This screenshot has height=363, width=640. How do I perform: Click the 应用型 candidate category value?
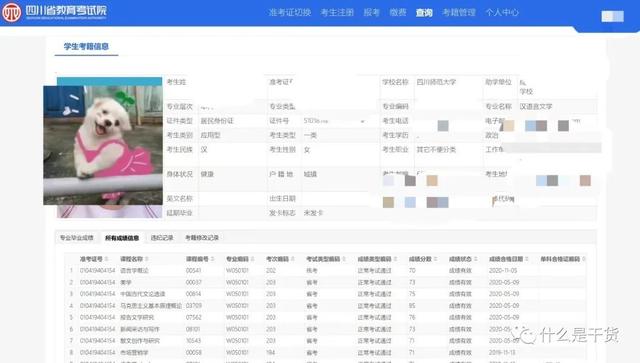tap(210, 135)
